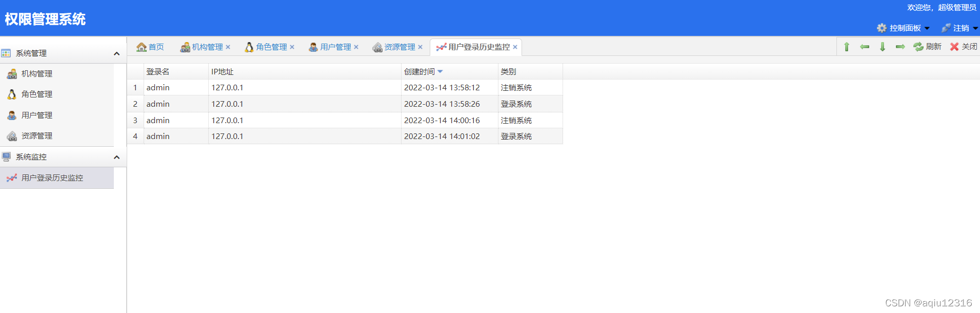Image resolution: width=980 pixels, height=313 pixels.
Task: Click the 系统监控 monitor icon
Action: tap(6, 156)
